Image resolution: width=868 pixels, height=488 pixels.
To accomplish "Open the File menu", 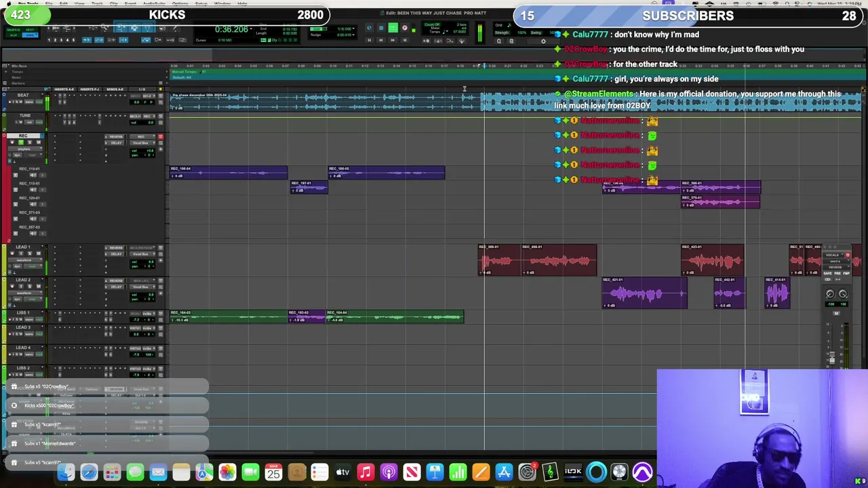I will (49, 3).
